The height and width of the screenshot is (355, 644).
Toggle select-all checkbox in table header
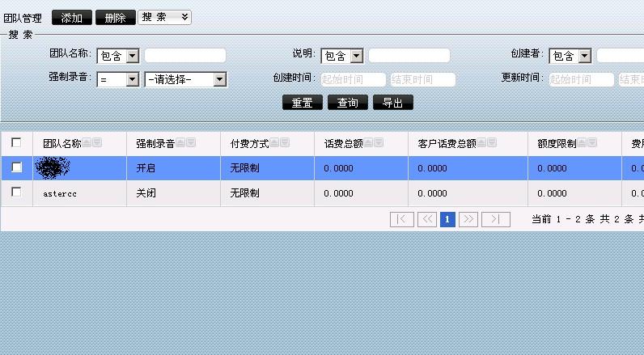pos(16,143)
